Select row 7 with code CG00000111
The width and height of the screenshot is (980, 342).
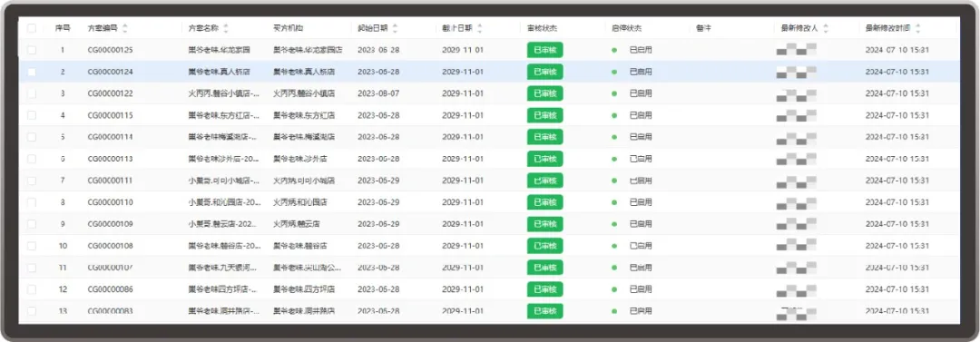[x=489, y=181]
